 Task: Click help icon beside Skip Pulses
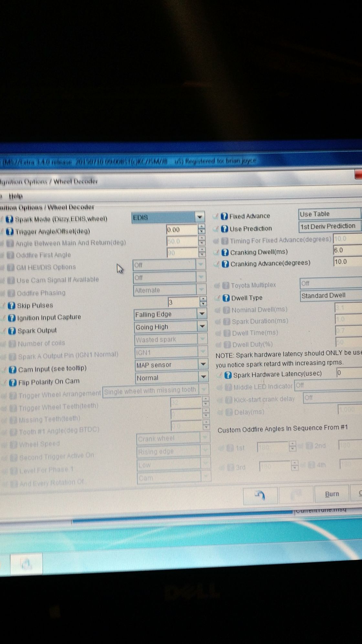tap(11, 306)
